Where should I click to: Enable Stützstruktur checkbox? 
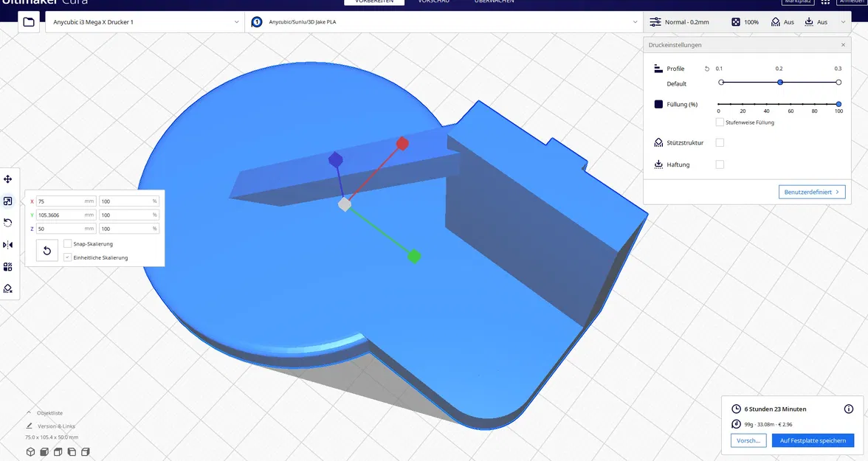click(720, 142)
